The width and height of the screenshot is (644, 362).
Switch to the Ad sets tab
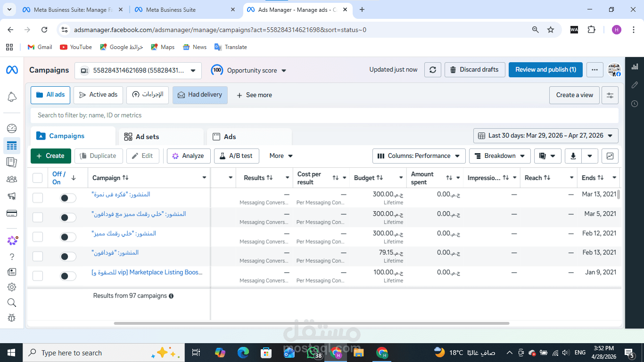161,137
